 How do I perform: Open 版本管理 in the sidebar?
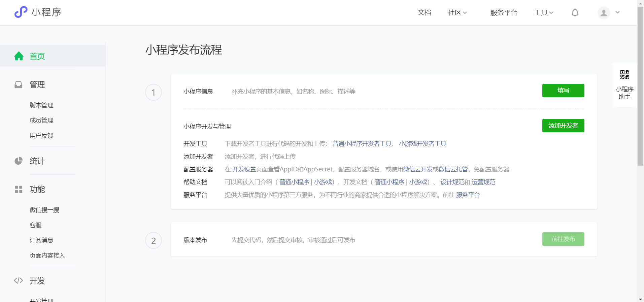tap(41, 105)
